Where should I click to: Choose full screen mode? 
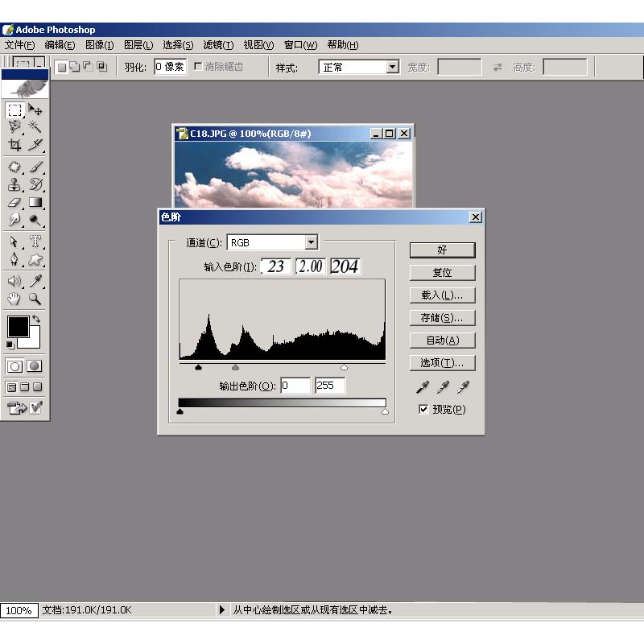tap(37, 387)
